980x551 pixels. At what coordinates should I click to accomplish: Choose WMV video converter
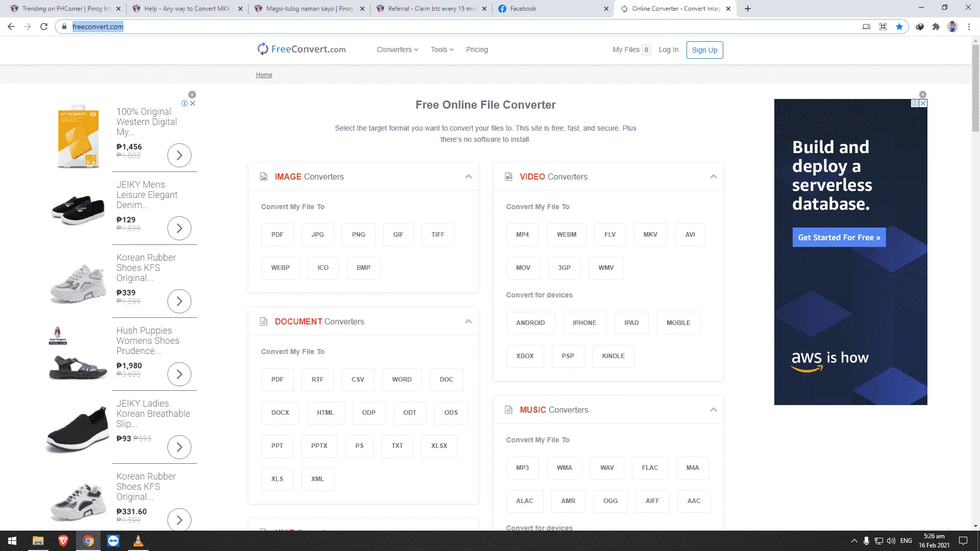coord(606,268)
